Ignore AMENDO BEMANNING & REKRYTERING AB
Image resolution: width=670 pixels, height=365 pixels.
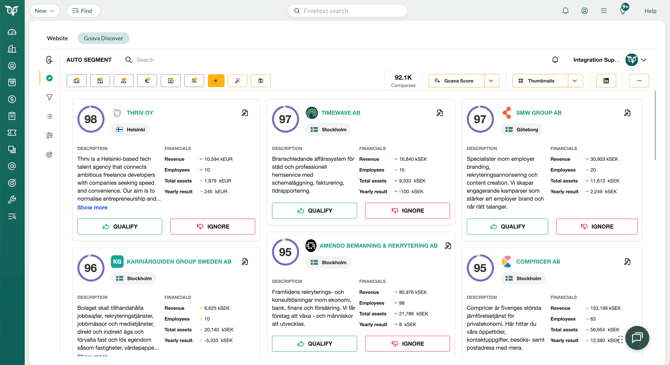coord(408,344)
